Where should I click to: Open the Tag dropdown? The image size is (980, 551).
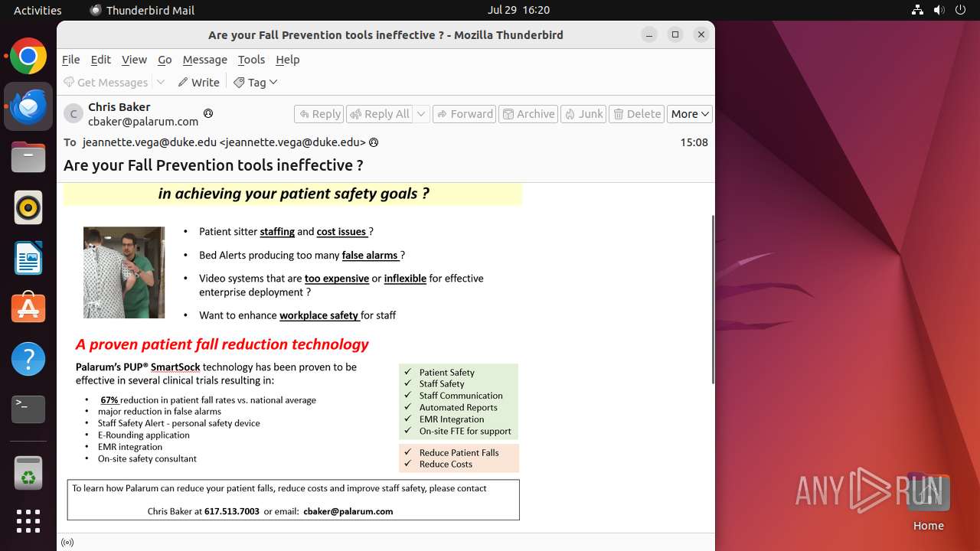(x=256, y=82)
